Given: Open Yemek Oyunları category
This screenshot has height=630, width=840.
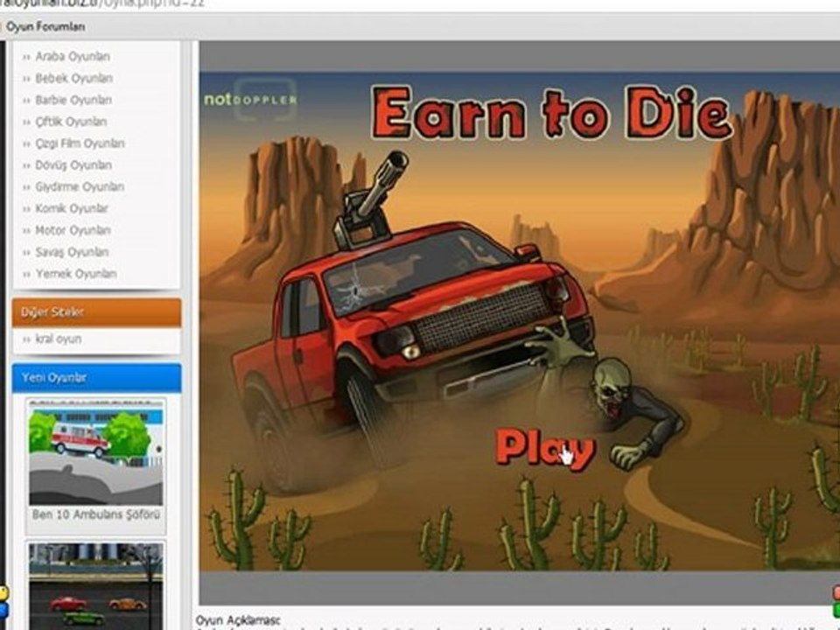Looking at the screenshot, I should (76, 274).
